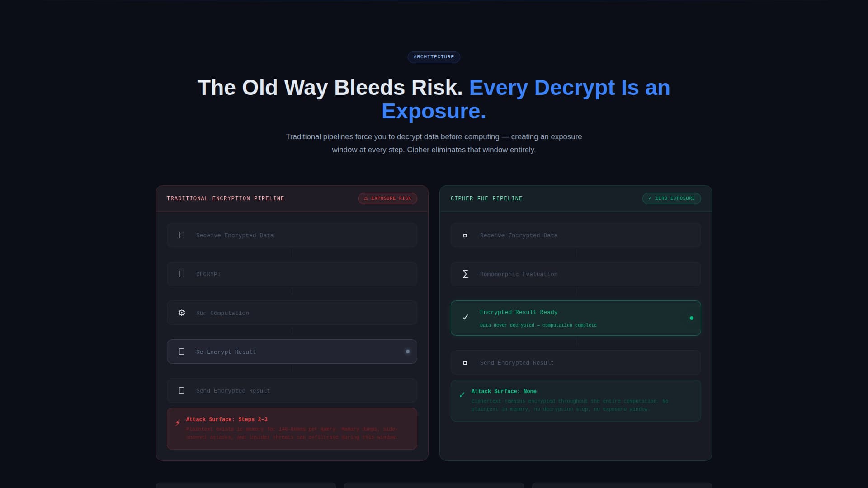Select the Encrypted Result Ready step
This screenshot has width=868, height=488.
point(576,318)
